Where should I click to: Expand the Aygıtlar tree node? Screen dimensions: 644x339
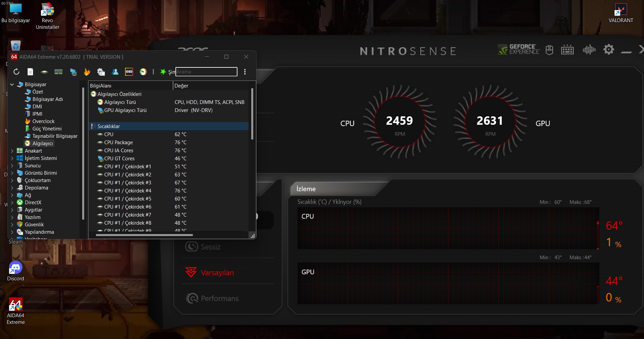point(12,210)
